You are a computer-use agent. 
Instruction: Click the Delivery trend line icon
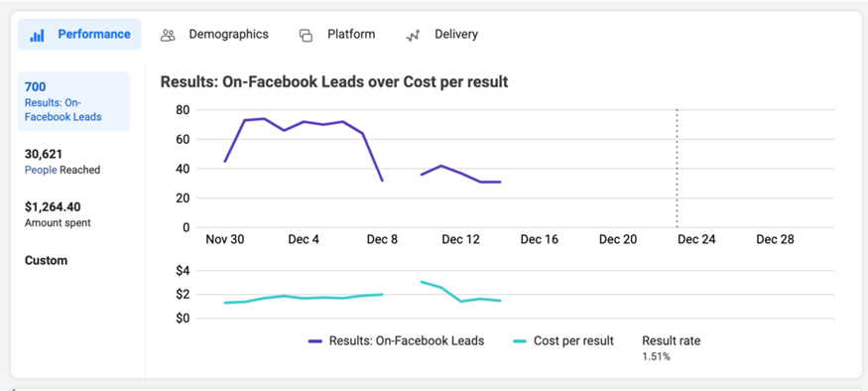coord(413,36)
